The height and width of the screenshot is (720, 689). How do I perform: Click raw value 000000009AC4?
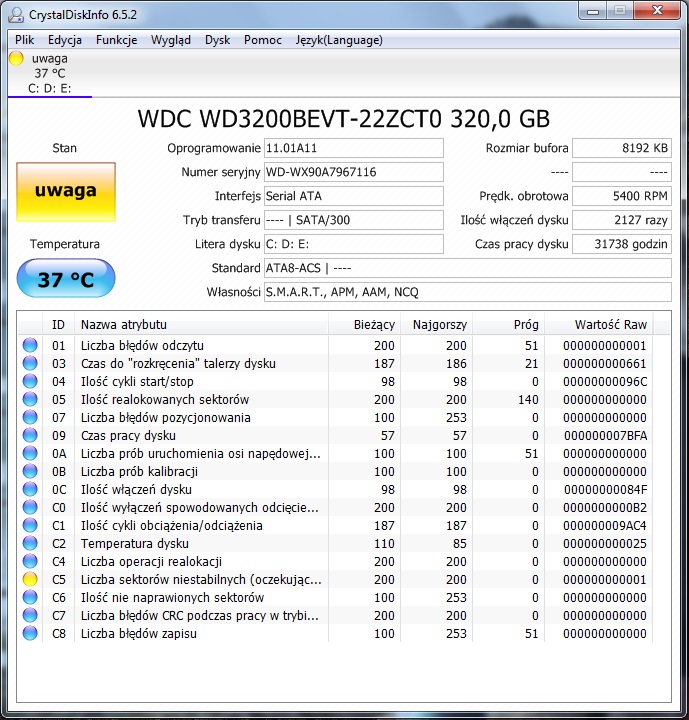click(x=605, y=525)
